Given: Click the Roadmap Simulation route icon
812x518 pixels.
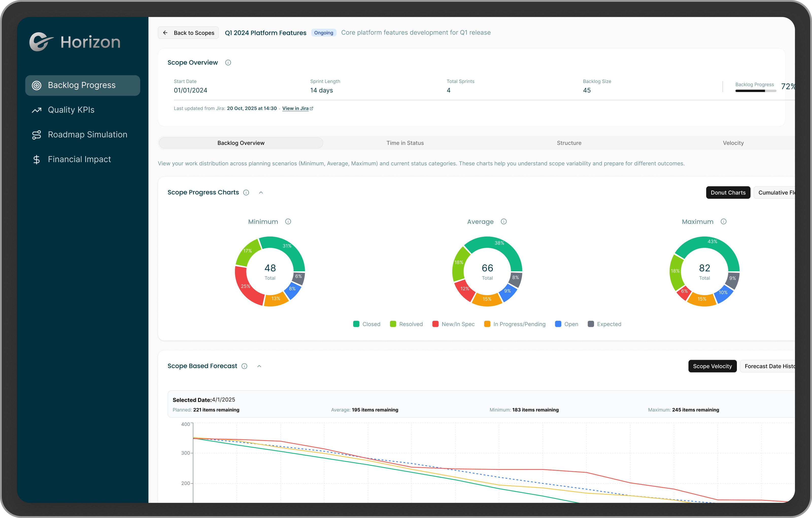Looking at the screenshot, I should pos(37,135).
